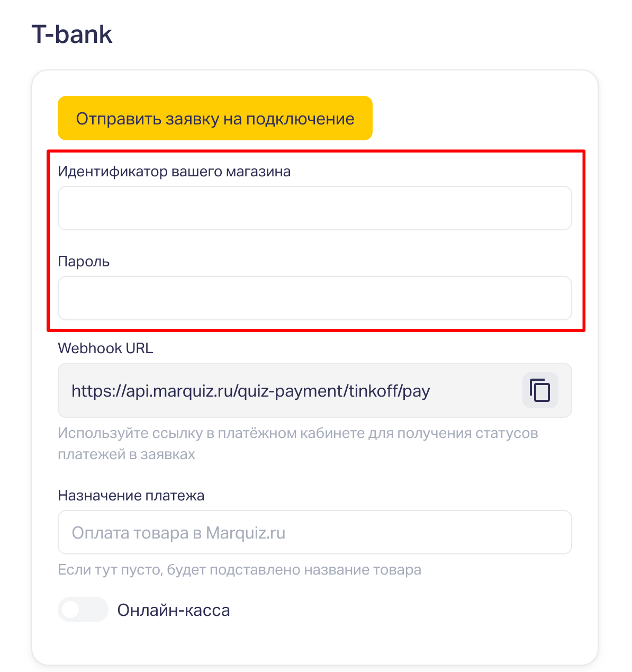Image resolution: width=632 pixels, height=672 pixels.
Task: Click the Идентификатор вашего магазина label
Action: pos(174,172)
